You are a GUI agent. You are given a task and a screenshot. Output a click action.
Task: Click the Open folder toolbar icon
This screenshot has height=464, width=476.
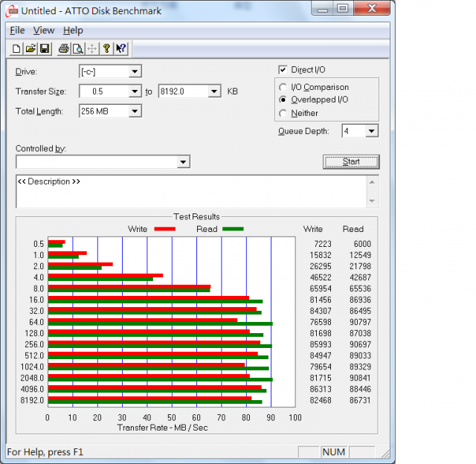point(30,48)
